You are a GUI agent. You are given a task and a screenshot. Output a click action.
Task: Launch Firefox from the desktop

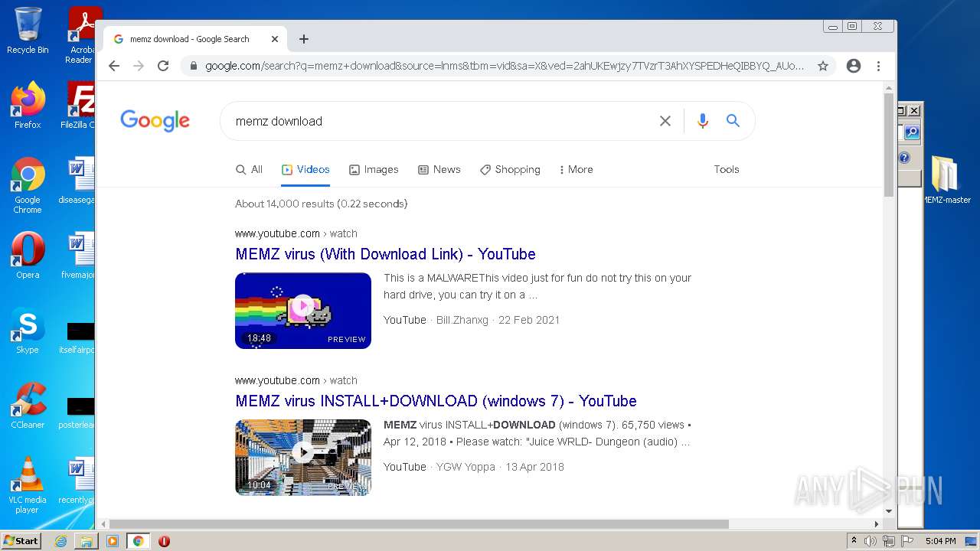click(28, 106)
